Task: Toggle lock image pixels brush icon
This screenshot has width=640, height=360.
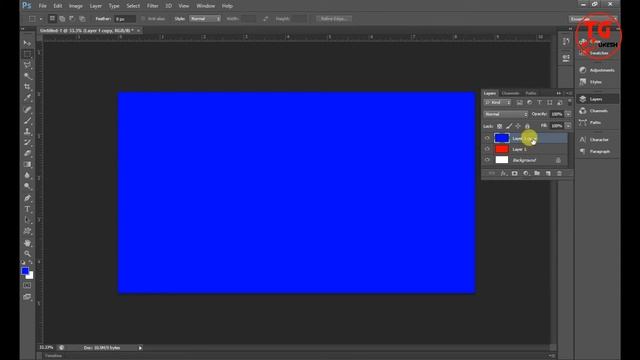Action: click(509, 126)
